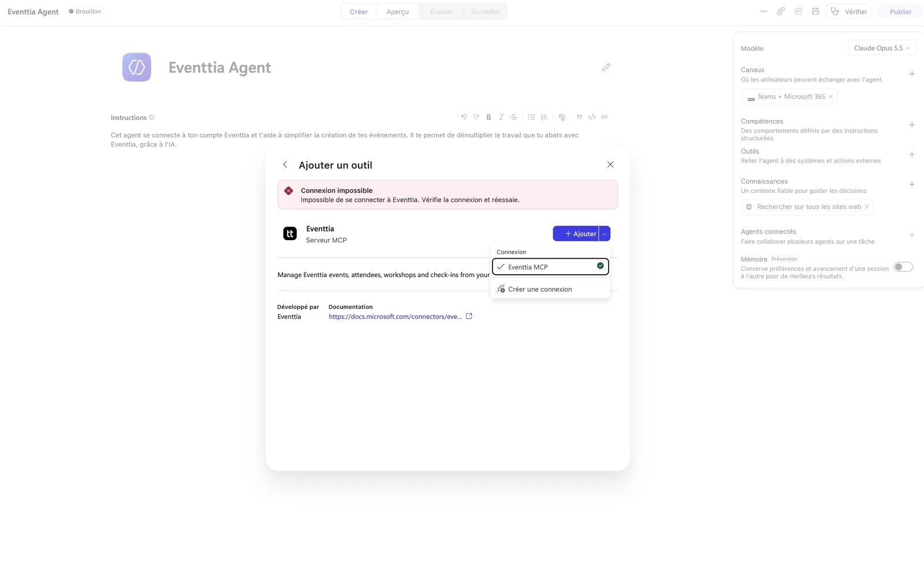
Task: Click the Préversion badge next to Mémoire
Action: [784, 259]
